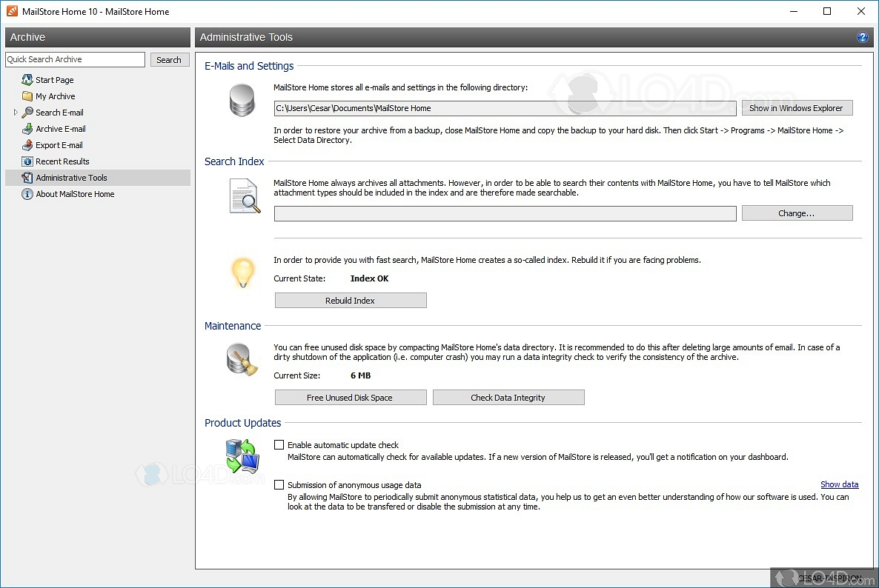879x588 pixels.
Task: Click Show in Windows Explorer button
Action: [796, 108]
